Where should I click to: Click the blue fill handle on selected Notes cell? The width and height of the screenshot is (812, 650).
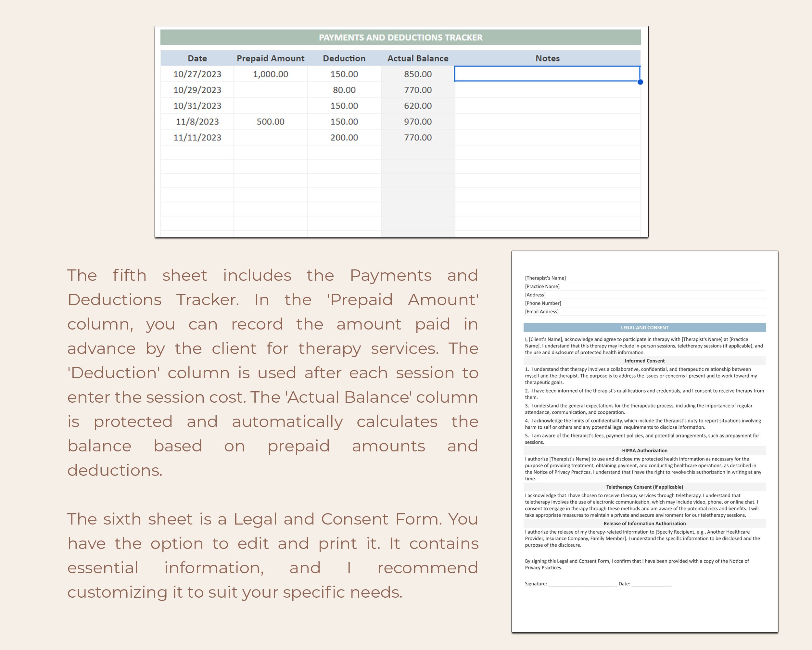pos(640,82)
